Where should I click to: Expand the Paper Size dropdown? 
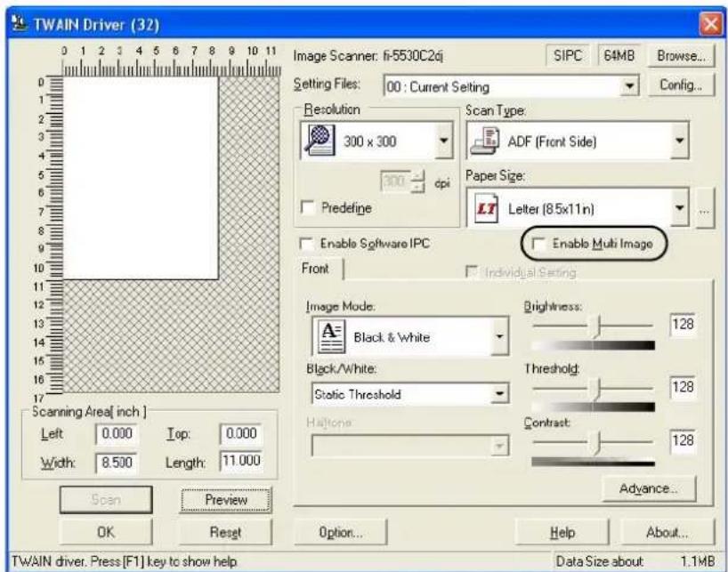coord(679,208)
